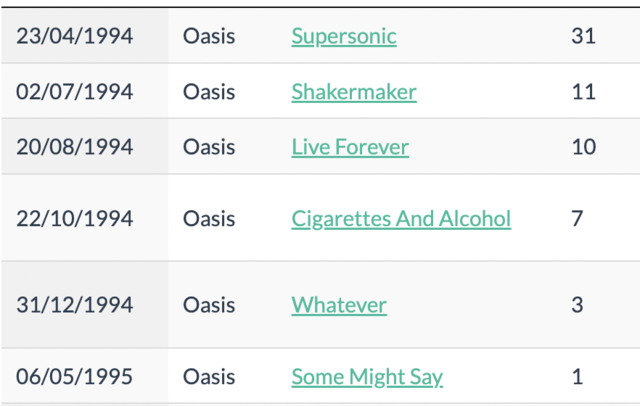Click Oasis in the Supersonic row
Image resolution: width=640 pixels, height=406 pixels.
pos(209,36)
